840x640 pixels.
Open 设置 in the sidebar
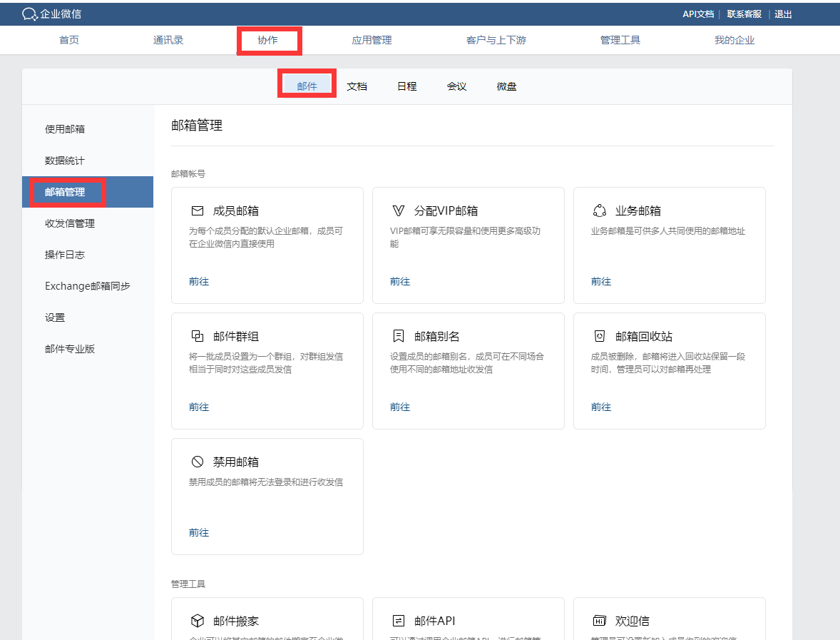[x=87, y=318]
